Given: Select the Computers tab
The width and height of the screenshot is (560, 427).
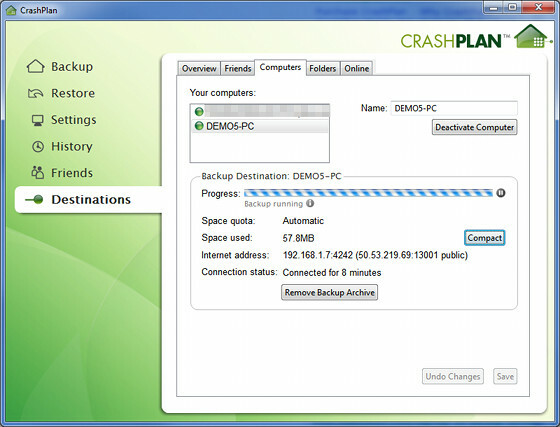Looking at the screenshot, I should pyautogui.click(x=280, y=67).
